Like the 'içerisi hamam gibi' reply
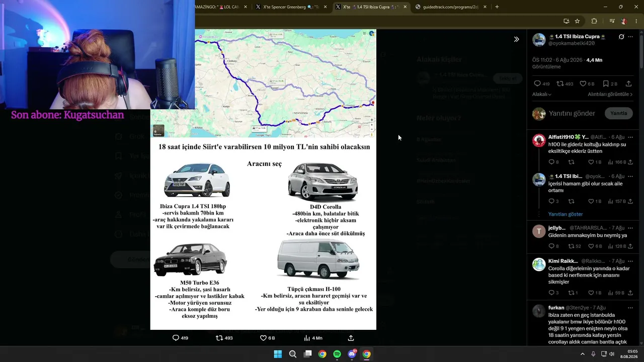644x362 pixels. tap(595, 201)
